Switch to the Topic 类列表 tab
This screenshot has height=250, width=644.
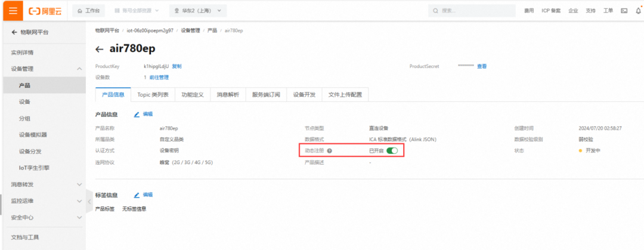click(x=153, y=95)
